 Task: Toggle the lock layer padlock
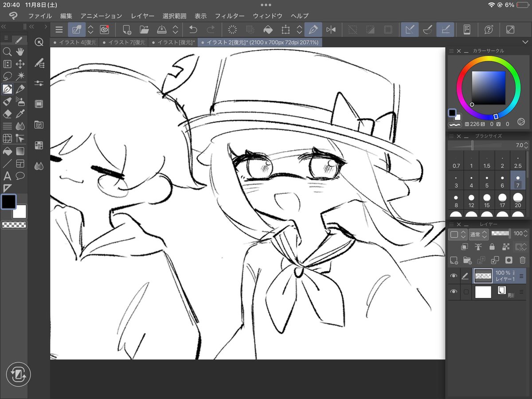[x=492, y=247]
